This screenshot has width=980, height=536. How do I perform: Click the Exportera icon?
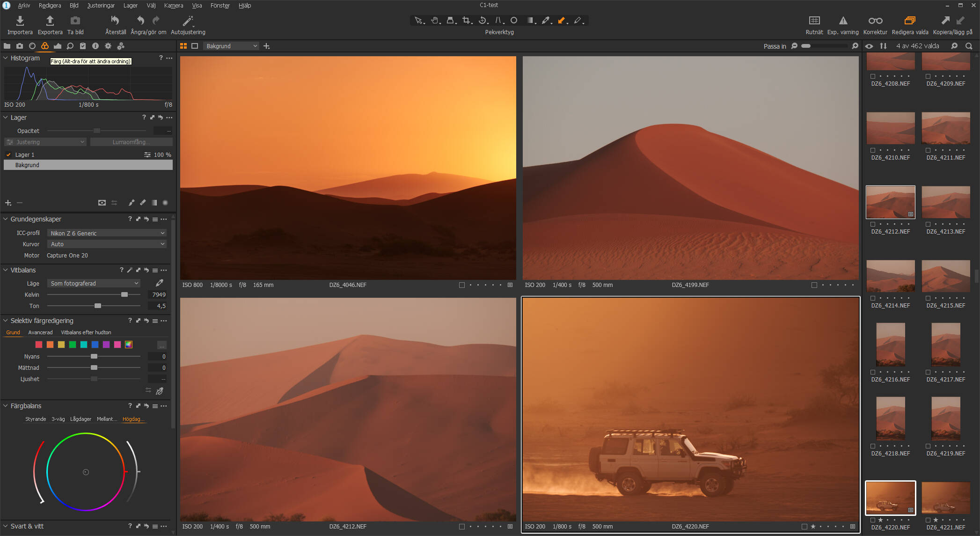pyautogui.click(x=50, y=21)
